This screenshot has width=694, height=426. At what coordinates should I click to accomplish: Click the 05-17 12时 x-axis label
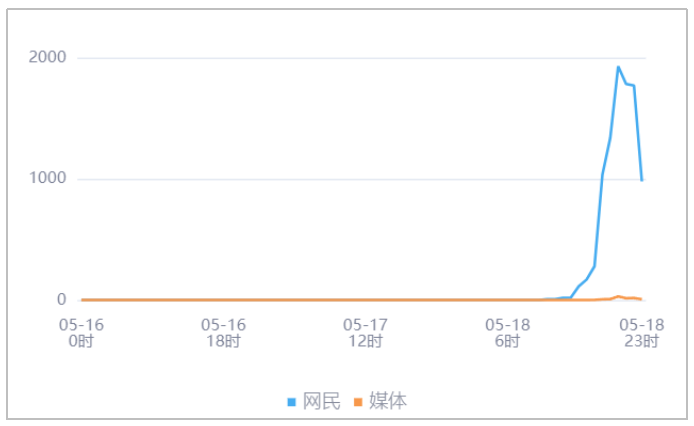(x=365, y=333)
